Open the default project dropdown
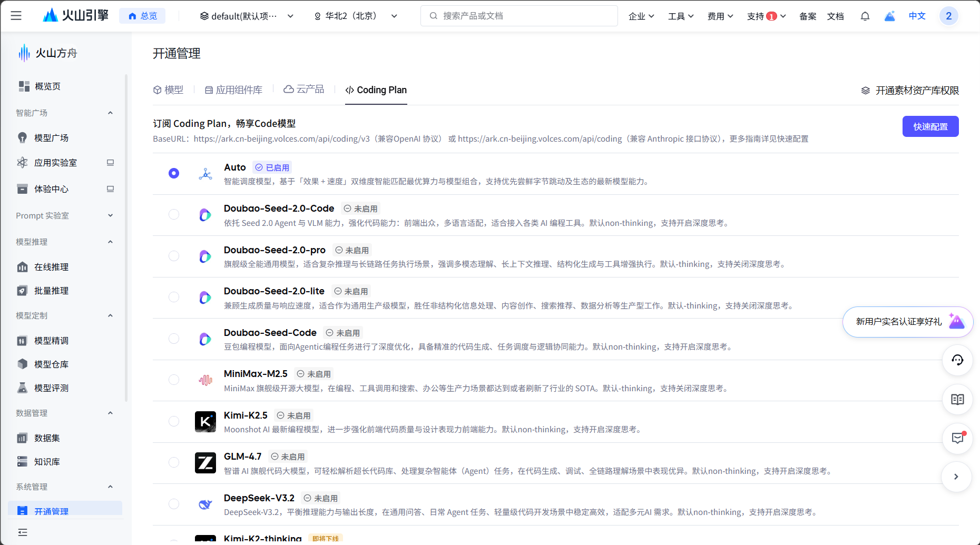The width and height of the screenshot is (980, 545). click(x=246, y=16)
